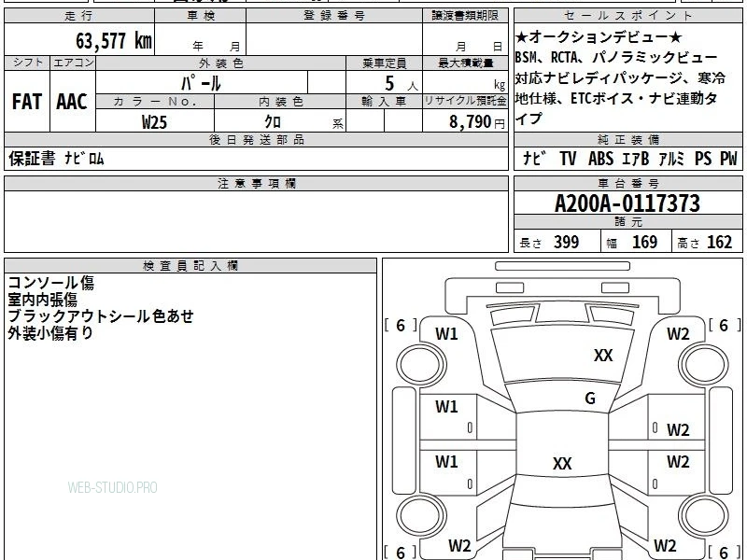
Task: Click the 最大積載量 header
Action: 465,63
